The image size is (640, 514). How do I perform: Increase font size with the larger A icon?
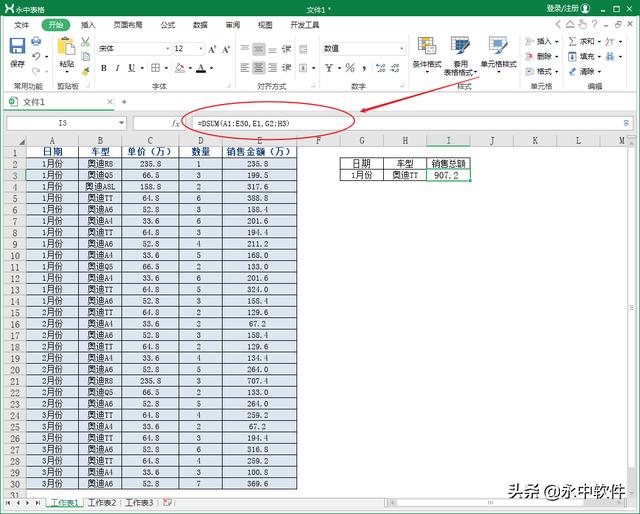click(212, 49)
